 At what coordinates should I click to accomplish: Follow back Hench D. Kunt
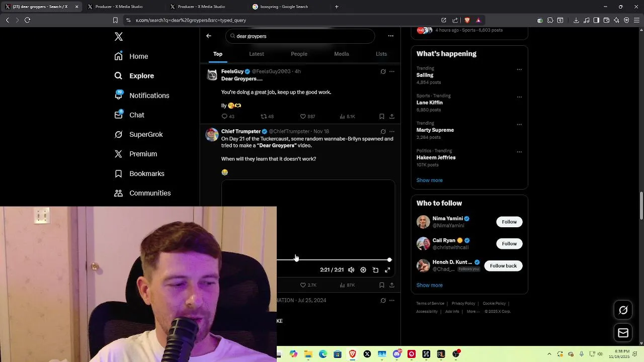tap(503, 265)
